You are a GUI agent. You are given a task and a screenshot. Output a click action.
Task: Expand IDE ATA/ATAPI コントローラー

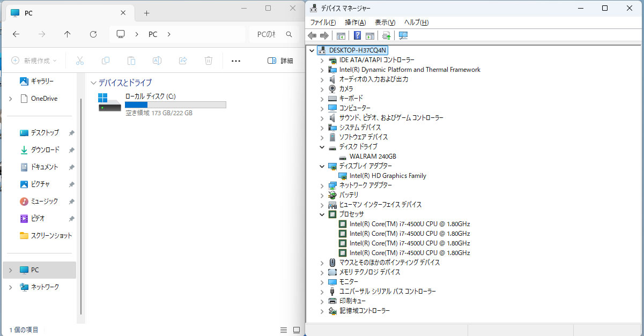322,60
